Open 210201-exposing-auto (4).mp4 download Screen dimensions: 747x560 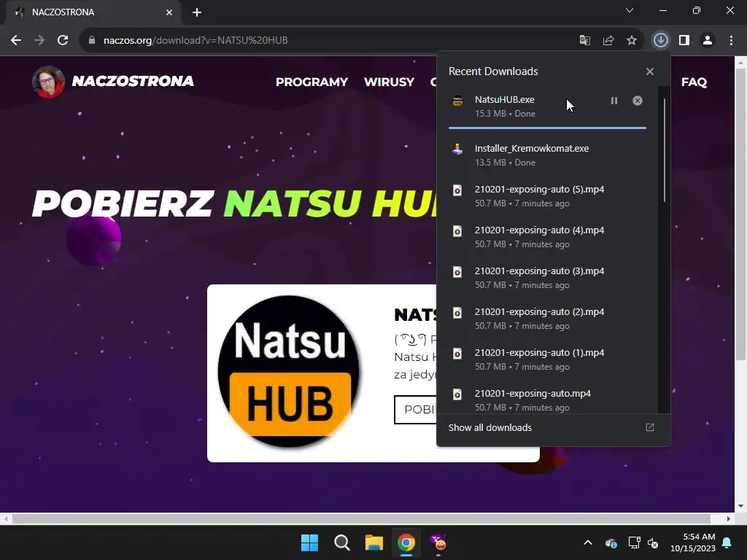(547, 237)
